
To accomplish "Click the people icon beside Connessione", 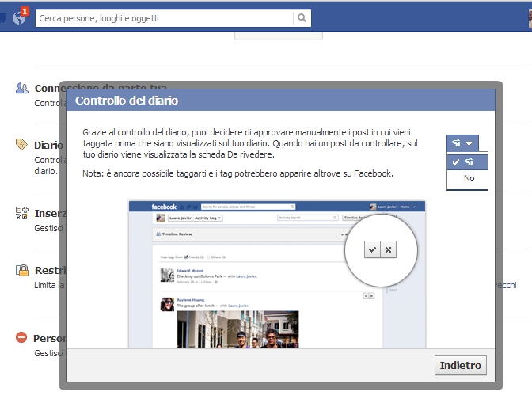I will point(22,88).
